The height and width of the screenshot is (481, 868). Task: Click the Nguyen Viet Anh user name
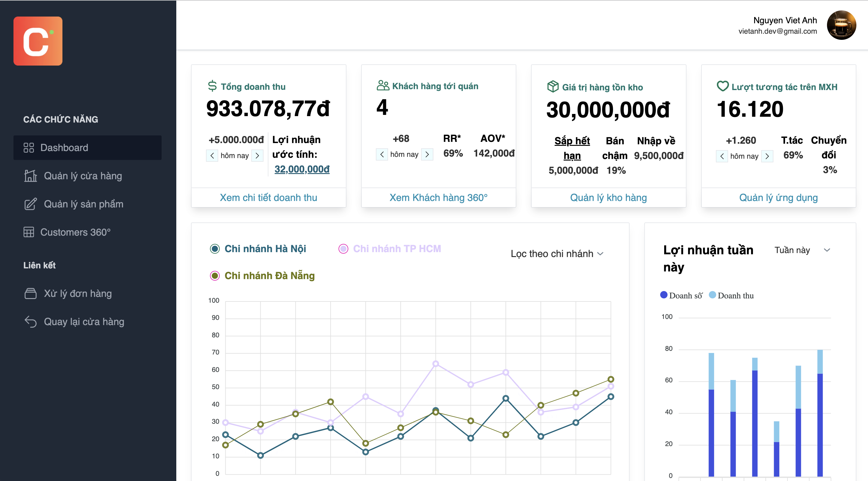point(785,20)
